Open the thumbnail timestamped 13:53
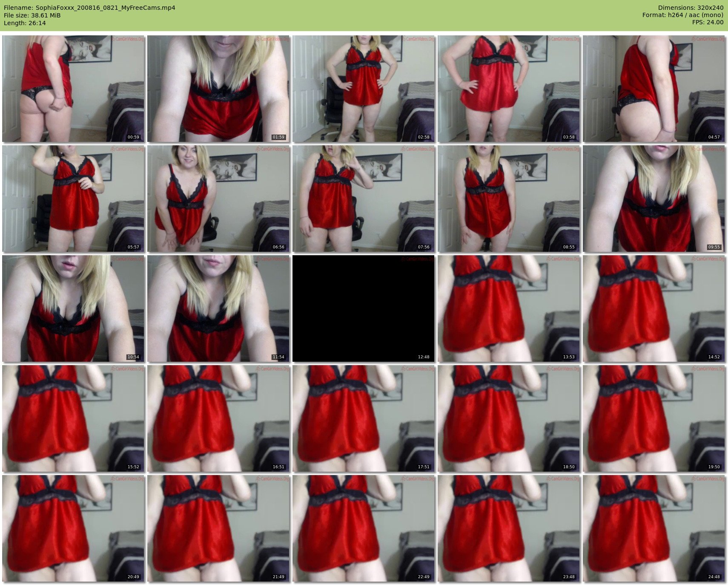 [x=509, y=308]
